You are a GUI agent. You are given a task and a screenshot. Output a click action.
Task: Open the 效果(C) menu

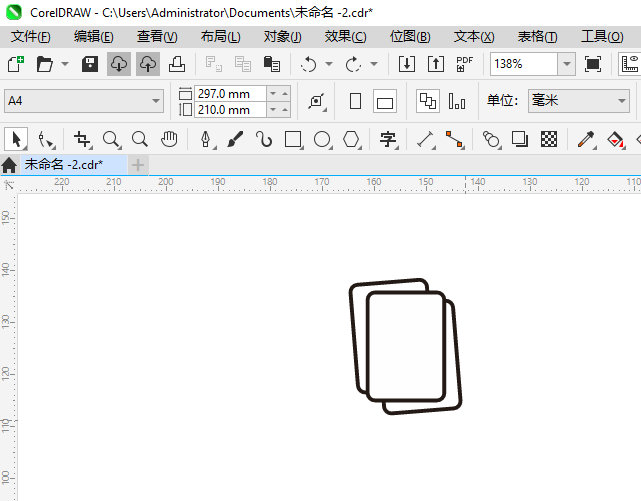pyautogui.click(x=345, y=37)
